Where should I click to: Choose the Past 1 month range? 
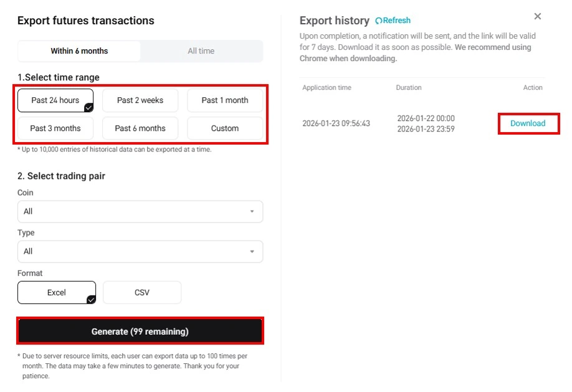pyautogui.click(x=225, y=100)
